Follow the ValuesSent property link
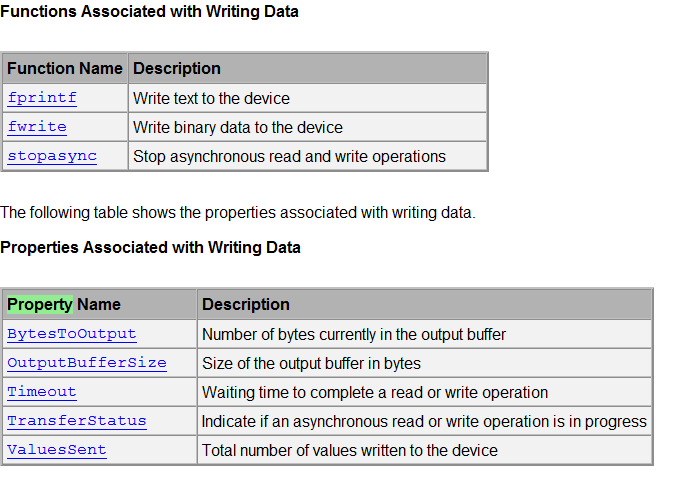The image size is (679, 484). pos(57,450)
